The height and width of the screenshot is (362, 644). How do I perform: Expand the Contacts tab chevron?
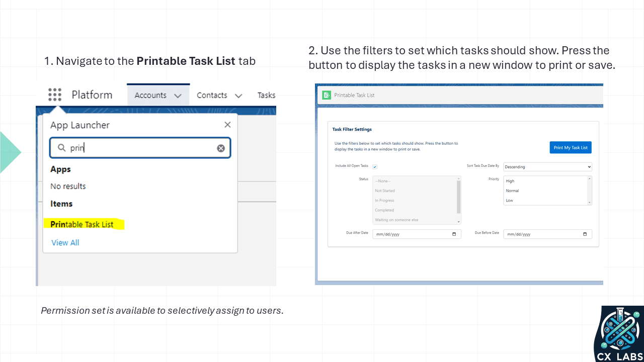coord(238,96)
